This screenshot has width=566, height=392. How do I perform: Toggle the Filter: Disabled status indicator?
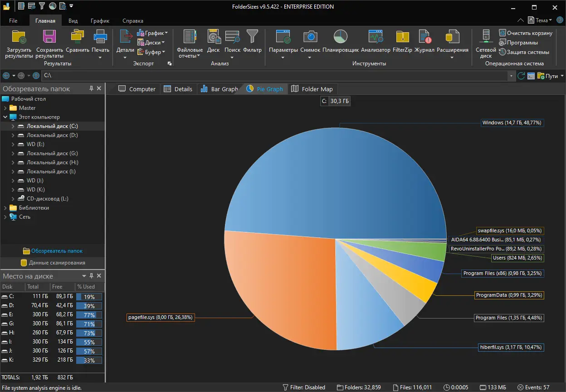pyautogui.click(x=304, y=387)
